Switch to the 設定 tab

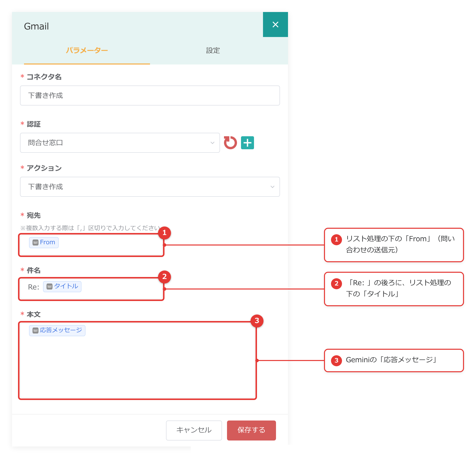pos(213,50)
